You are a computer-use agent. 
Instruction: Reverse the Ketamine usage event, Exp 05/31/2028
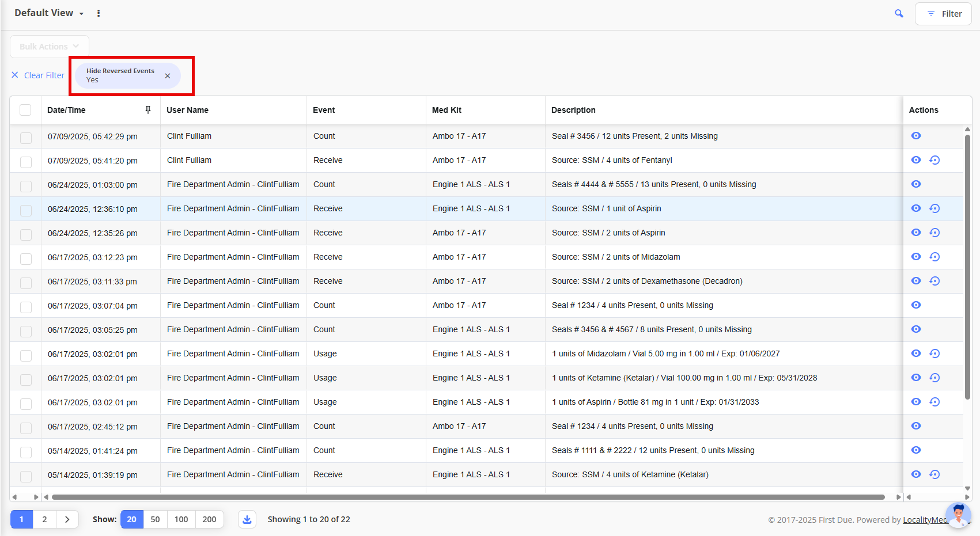coord(934,378)
